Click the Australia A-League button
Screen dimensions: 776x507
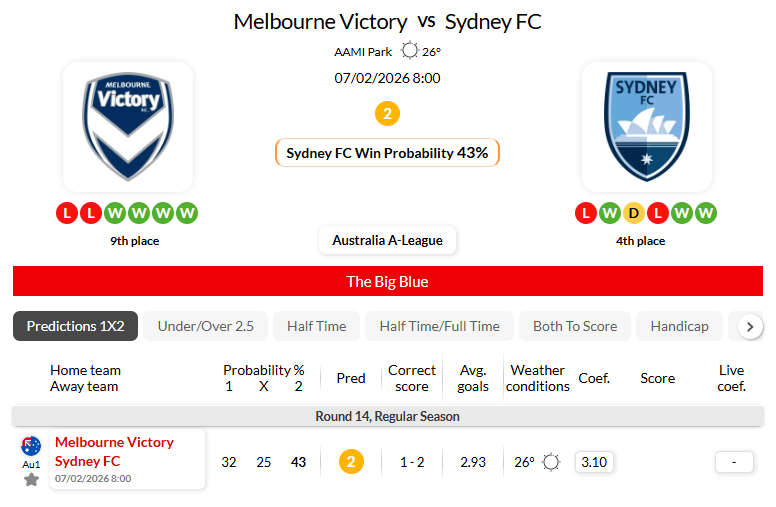(388, 241)
